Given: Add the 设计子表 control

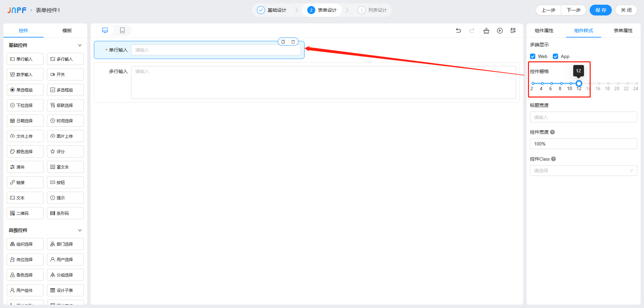Looking at the screenshot, I should [65, 290].
